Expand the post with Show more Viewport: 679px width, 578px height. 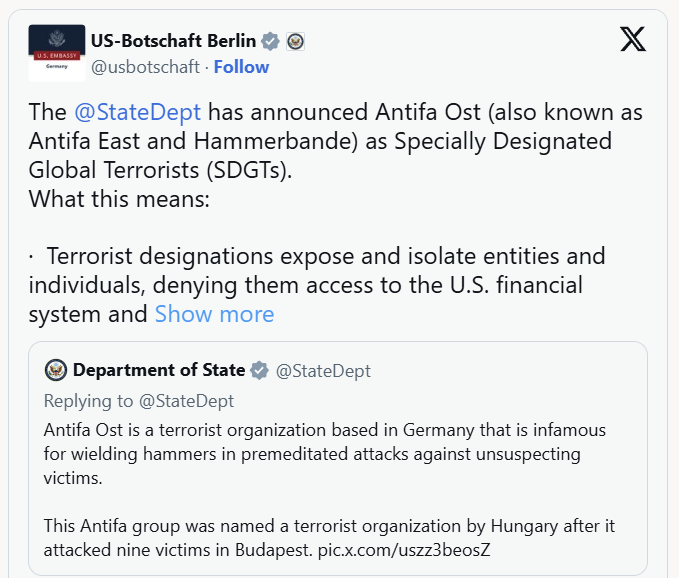214,314
